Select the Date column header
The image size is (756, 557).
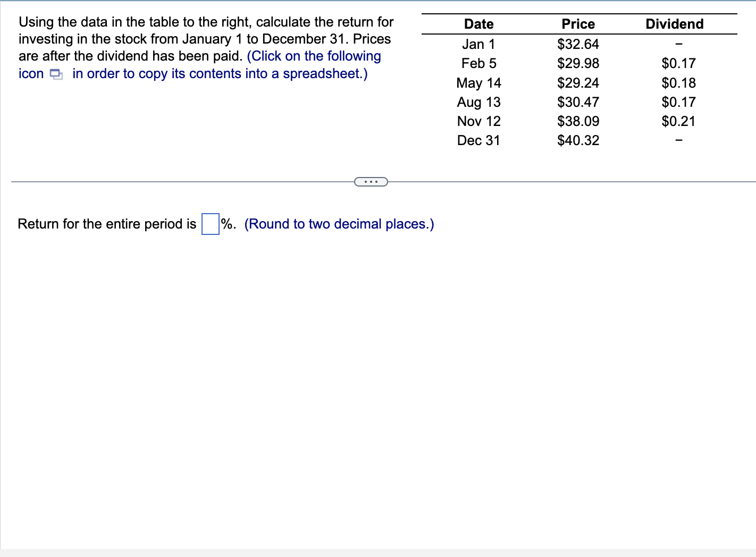(479, 24)
